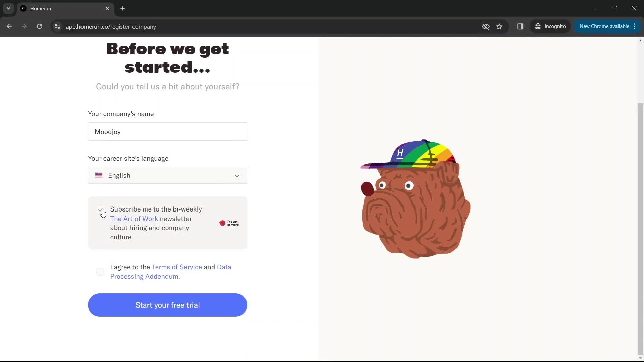
Task: Click the bulldog mascot illustration
Action: 416,199
